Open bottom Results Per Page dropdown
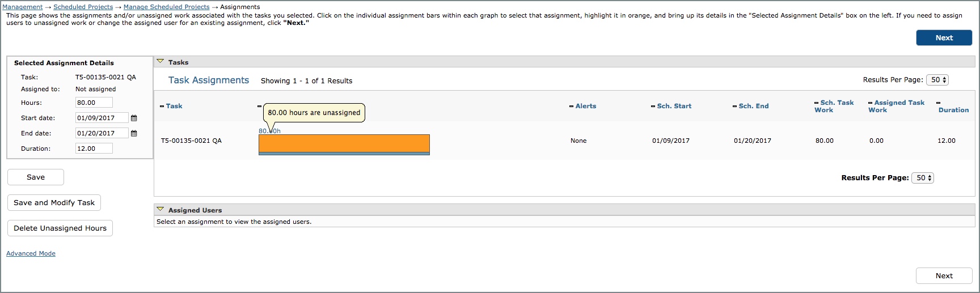The image size is (980, 293). (922, 178)
